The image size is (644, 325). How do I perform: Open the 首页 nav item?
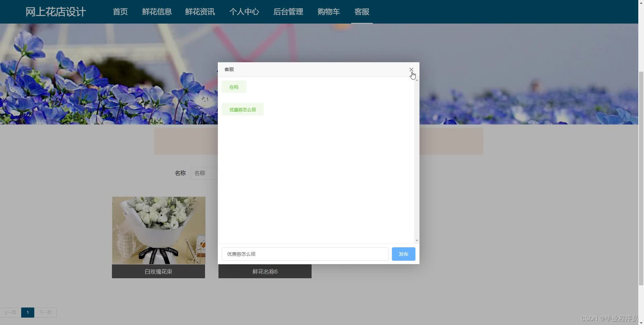pos(120,12)
